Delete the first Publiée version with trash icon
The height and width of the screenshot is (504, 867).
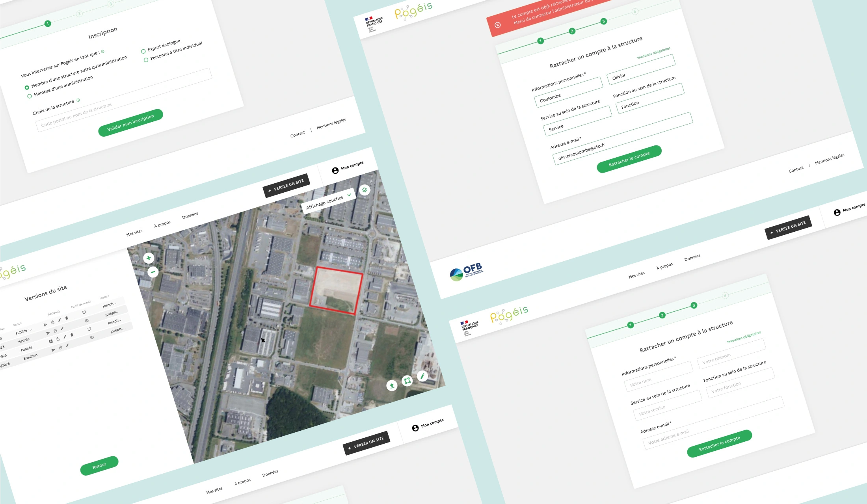coord(67,318)
